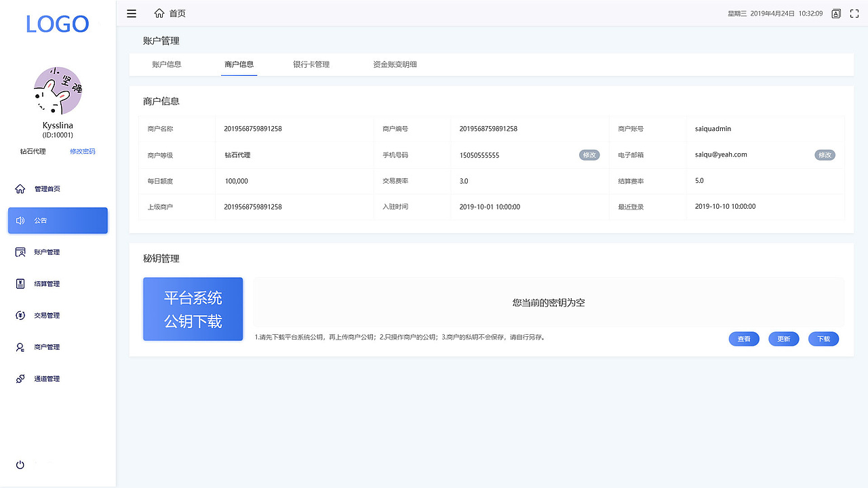
Task: Click the breadcrumb home icon beside 首页
Action: [159, 12]
